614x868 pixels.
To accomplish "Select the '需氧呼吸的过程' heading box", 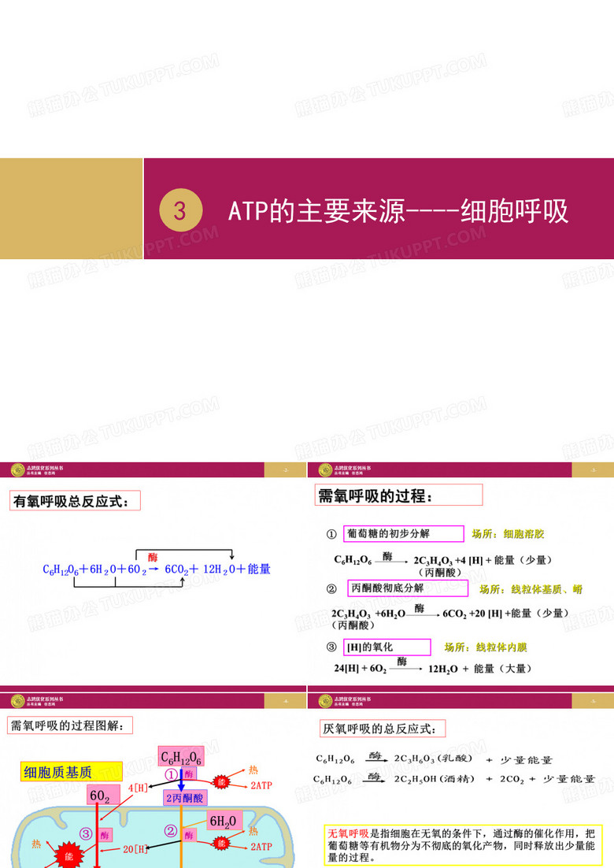I will [398, 495].
